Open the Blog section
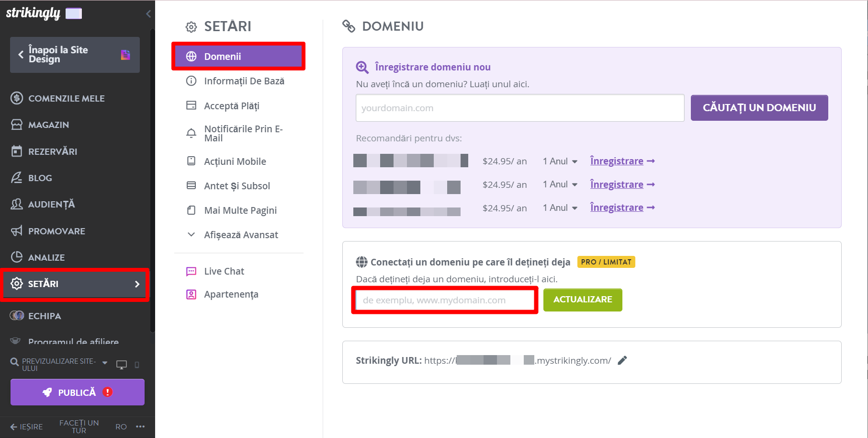 pos(32,178)
